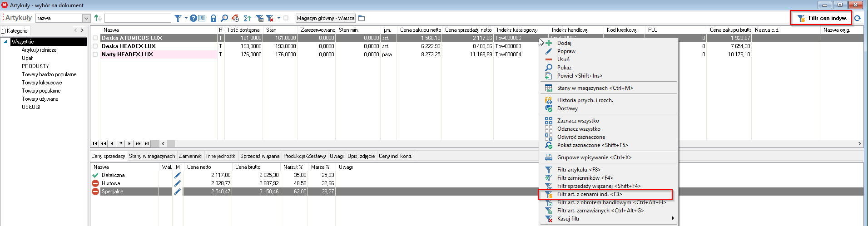Expand the filter funnel dropdown arrow
The width and height of the screenshot is (868, 226).
[186, 18]
